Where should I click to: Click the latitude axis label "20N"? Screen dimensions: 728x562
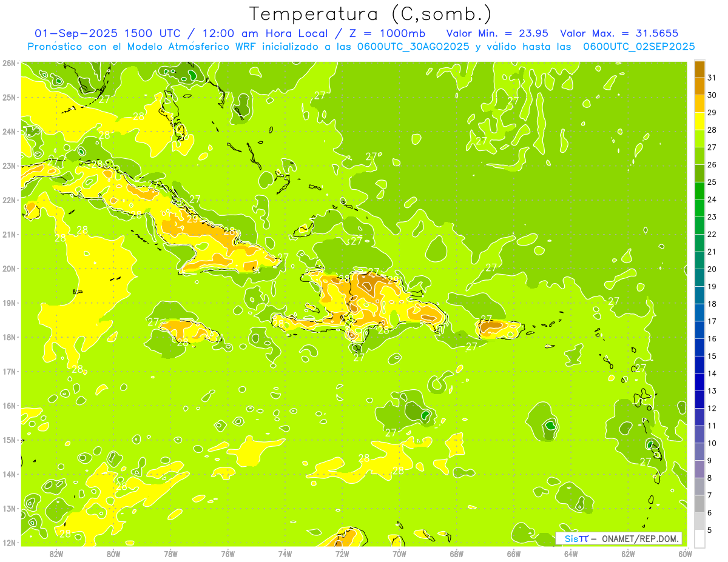9,269
